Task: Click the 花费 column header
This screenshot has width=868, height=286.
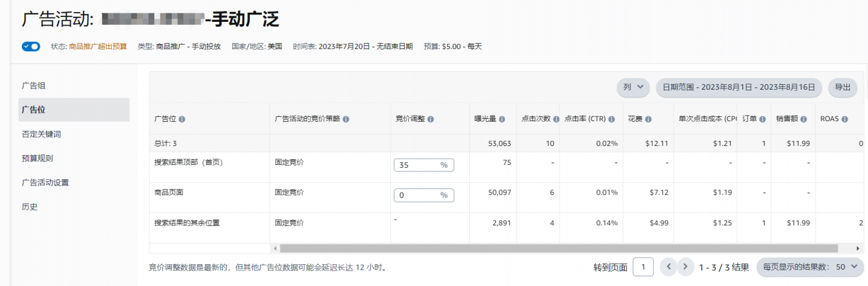Action: point(634,119)
